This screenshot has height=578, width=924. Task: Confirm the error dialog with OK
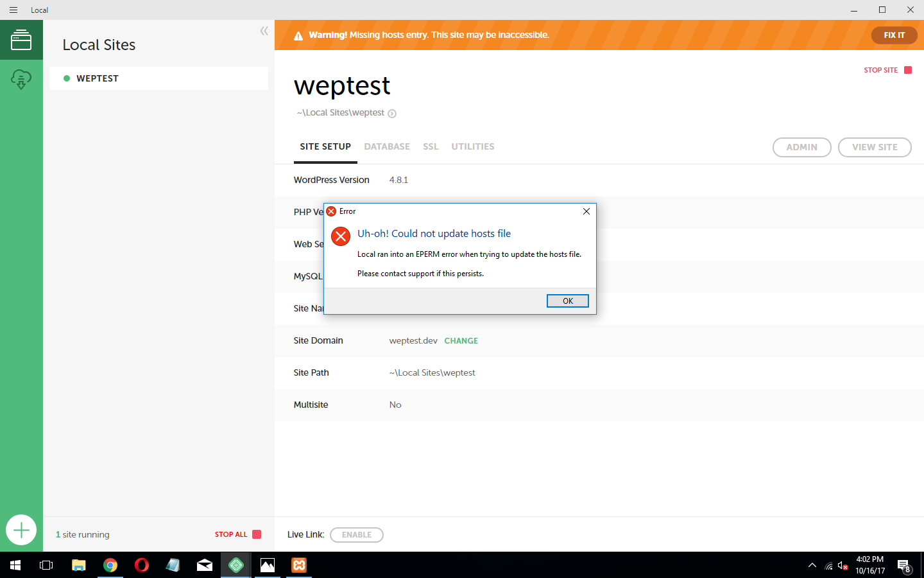pos(568,301)
